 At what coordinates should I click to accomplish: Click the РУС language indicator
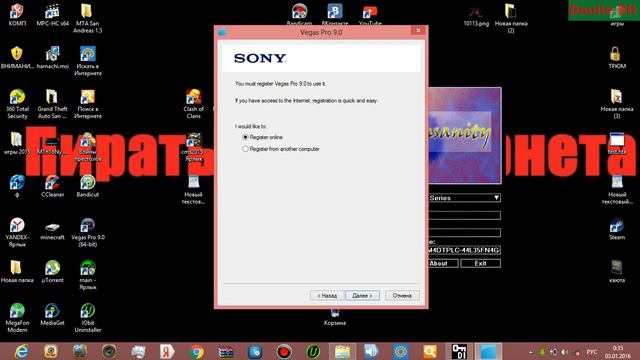[x=591, y=352]
